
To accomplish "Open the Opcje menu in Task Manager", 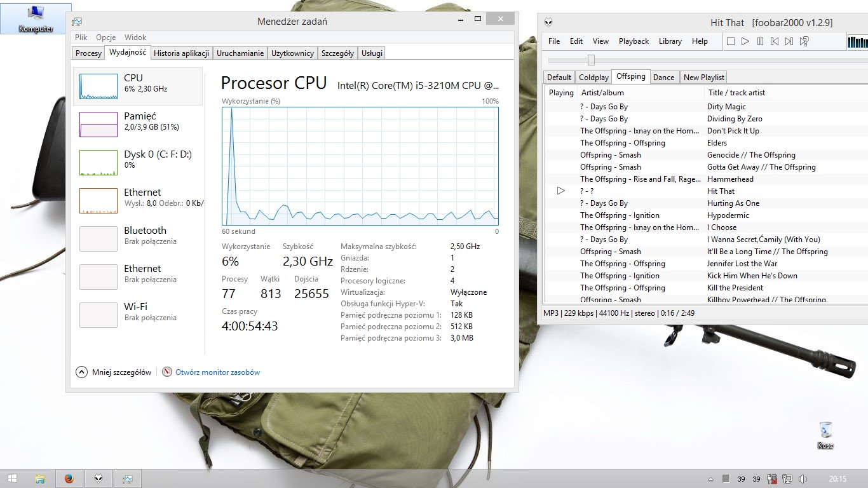I will tap(106, 37).
